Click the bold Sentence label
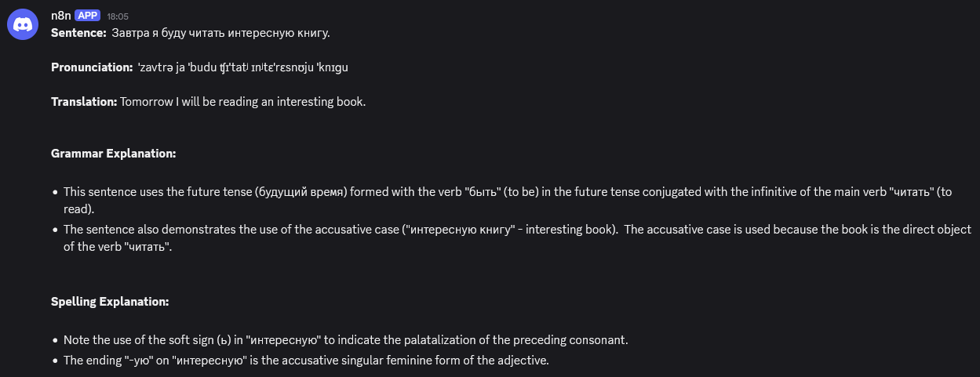This screenshot has height=377, width=980. (x=78, y=33)
